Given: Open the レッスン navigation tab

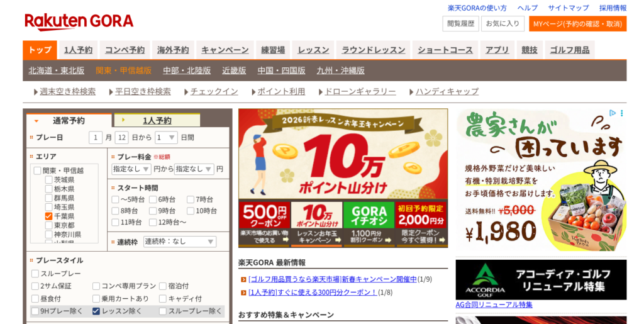Looking at the screenshot, I should click(x=313, y=50).
